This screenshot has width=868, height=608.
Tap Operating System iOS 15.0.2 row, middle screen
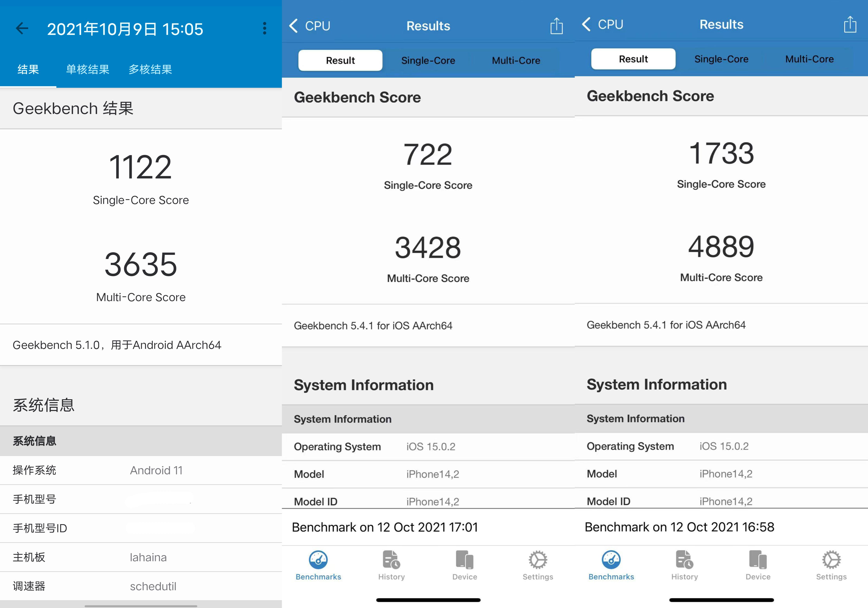[x=428, y=447]
